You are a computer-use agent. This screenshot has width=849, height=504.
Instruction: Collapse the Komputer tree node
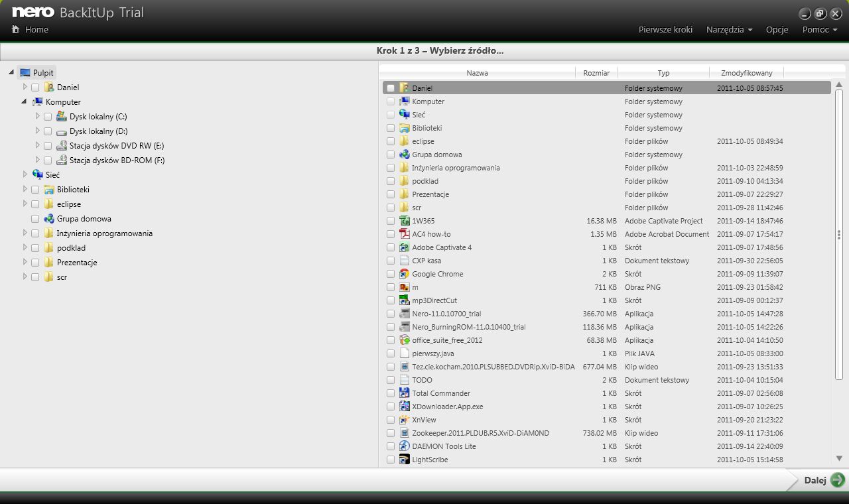click(x=25, y=102)
